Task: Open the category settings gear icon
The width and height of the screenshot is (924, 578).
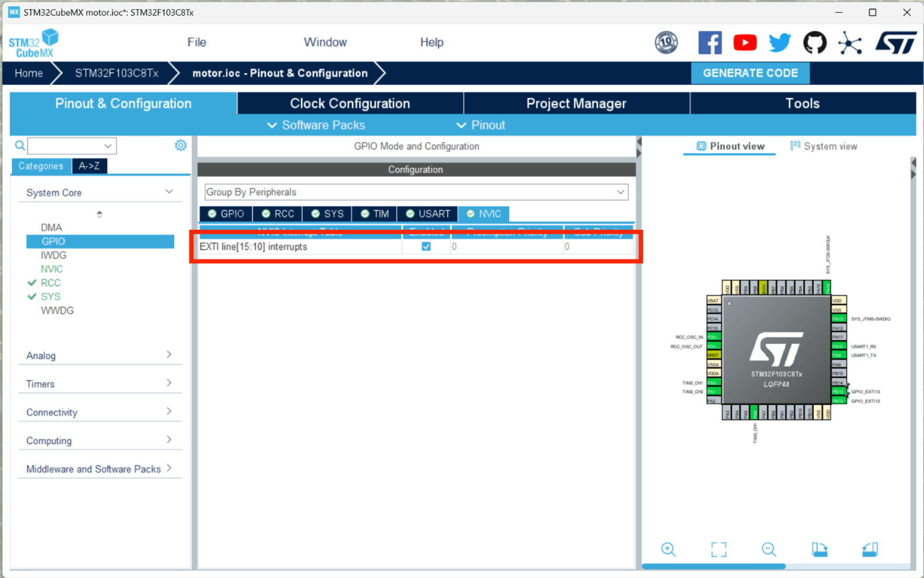Action: [181, 145]
